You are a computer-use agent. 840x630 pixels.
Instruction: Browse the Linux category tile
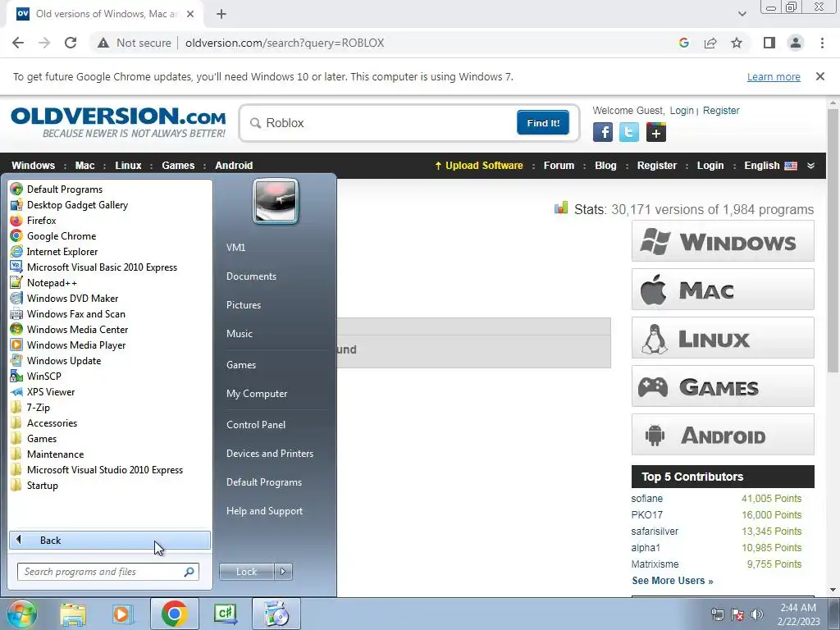pyautogui.click(x=723, y=337)
